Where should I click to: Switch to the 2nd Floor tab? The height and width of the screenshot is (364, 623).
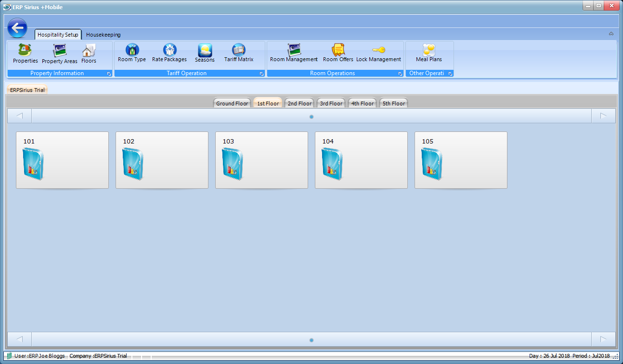tap(299, 103)
